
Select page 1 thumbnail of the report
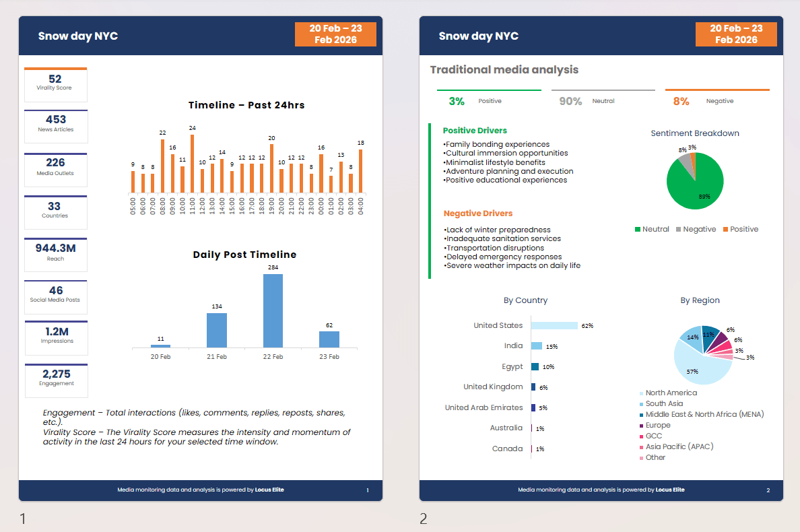(201, 258)
